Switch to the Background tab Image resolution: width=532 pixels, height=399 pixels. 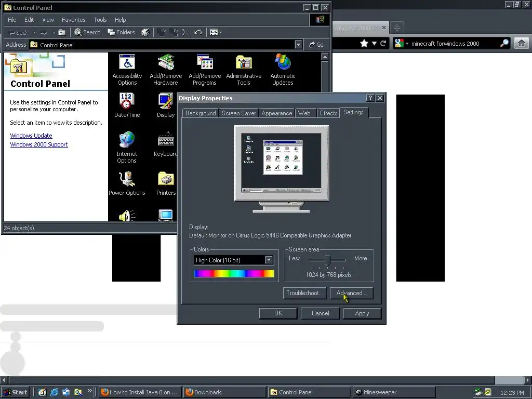(x=201, y=113)
